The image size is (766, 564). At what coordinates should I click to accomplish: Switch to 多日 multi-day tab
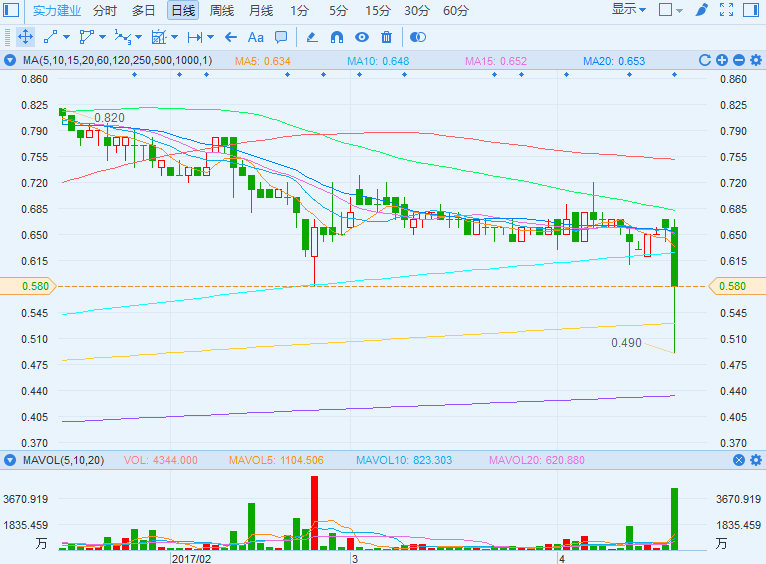144,10
